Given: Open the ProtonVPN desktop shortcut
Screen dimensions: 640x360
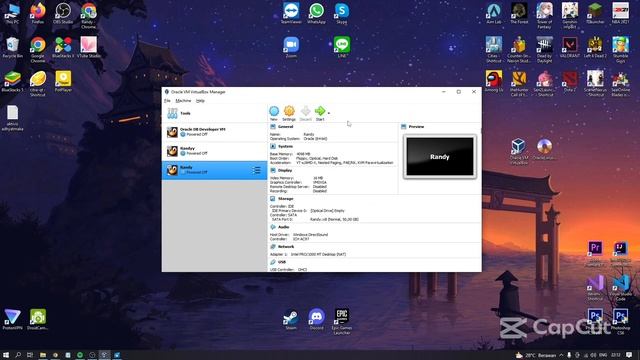Looking at the screenshot, I should (12, 320).
